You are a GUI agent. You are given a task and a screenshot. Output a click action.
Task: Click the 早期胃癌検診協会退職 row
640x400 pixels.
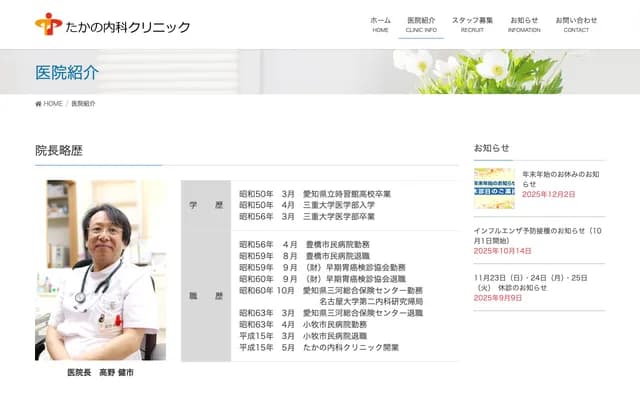click(322, 279)
